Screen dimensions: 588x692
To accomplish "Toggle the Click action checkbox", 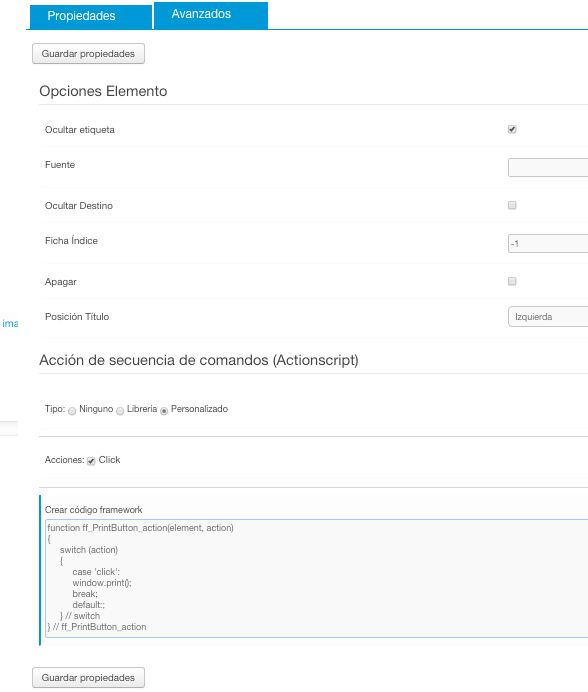I will point(91,461).
